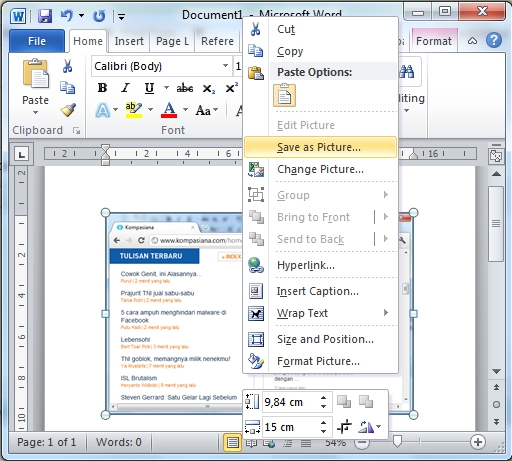
Task: Open the Rotate dropdown in mini toolbar
Action: pos(379,426)
